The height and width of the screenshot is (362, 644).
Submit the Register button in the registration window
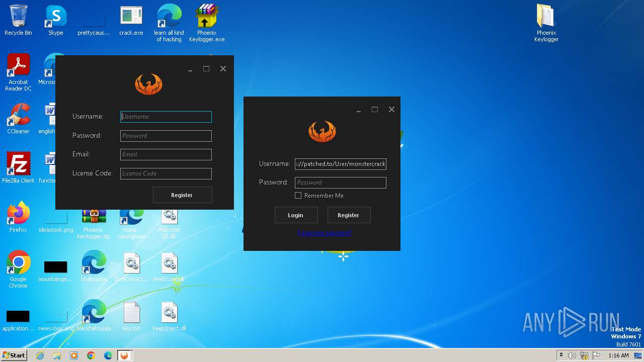(x=182, y=195)
